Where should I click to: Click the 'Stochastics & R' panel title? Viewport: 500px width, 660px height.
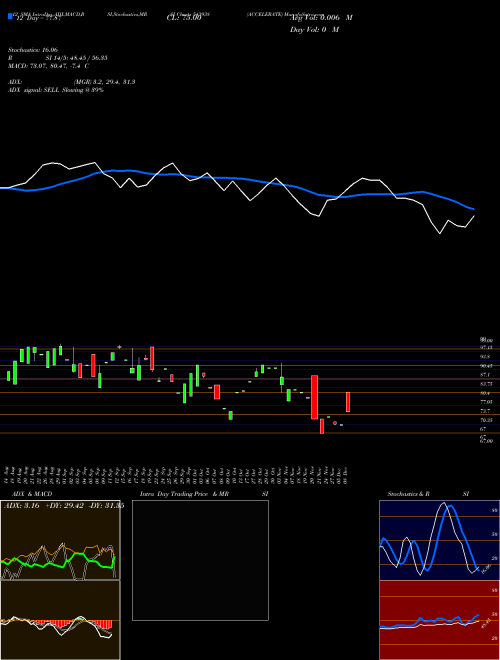point(408,494)
